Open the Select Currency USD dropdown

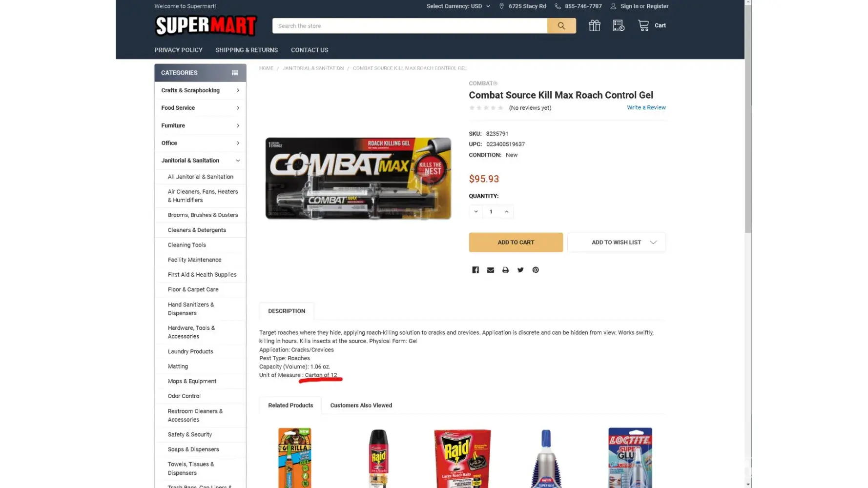(x=458, y=6)
